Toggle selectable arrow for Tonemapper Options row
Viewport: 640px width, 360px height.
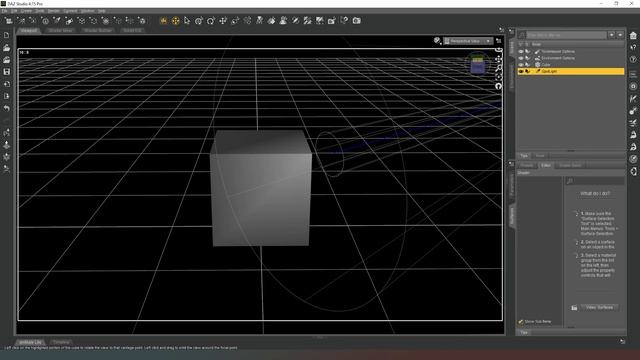point(527,51)
